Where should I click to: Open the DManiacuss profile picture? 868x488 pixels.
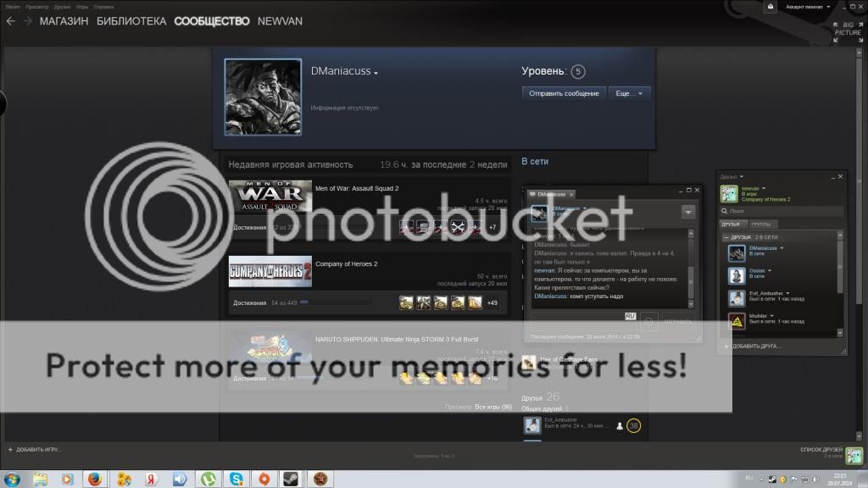(x=263, y=97)
